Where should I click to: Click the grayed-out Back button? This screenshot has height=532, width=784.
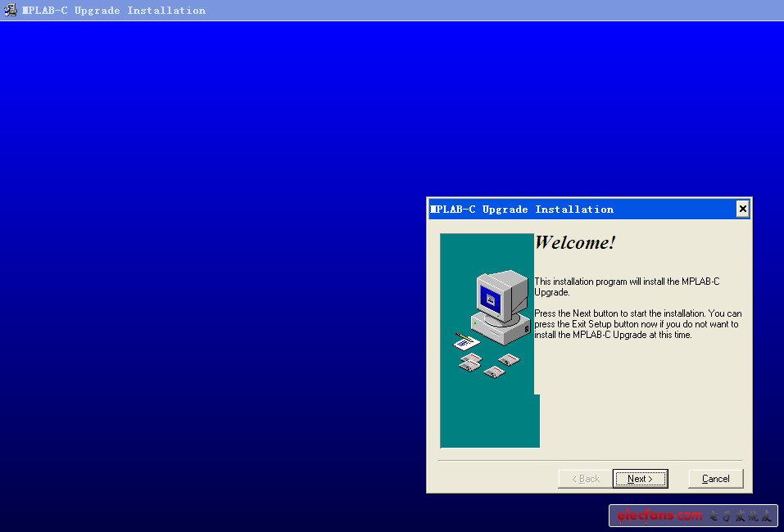point(585,479)
